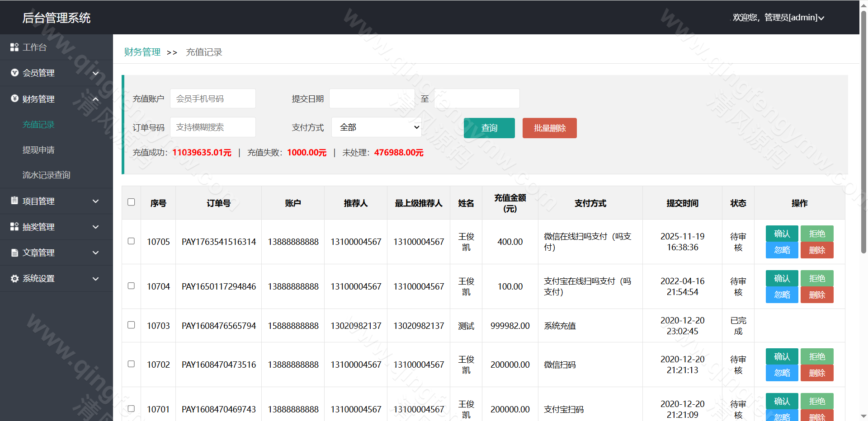Click the 批量删除 batch delete button
The height and width of the screenshot is (421, 868).
[549, 128]
